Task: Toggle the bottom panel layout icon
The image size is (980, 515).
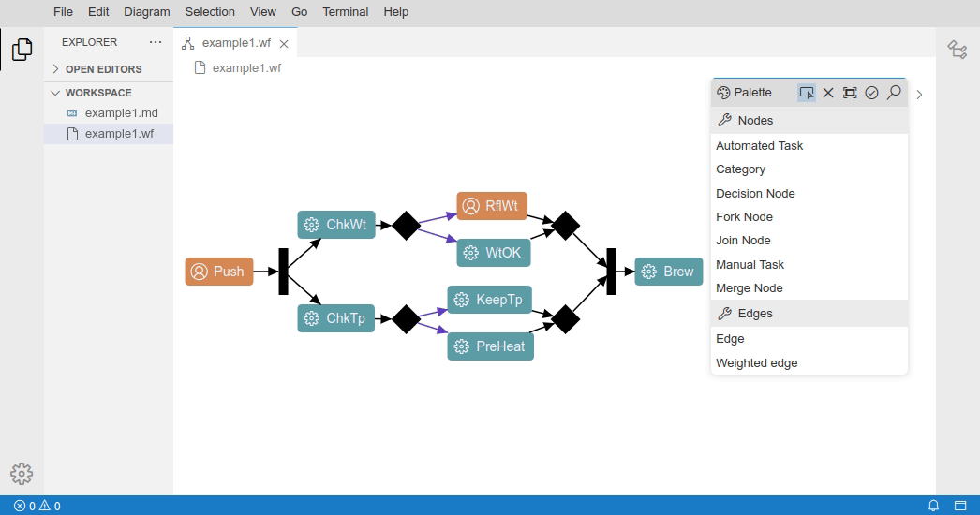Action: point(959,506)
